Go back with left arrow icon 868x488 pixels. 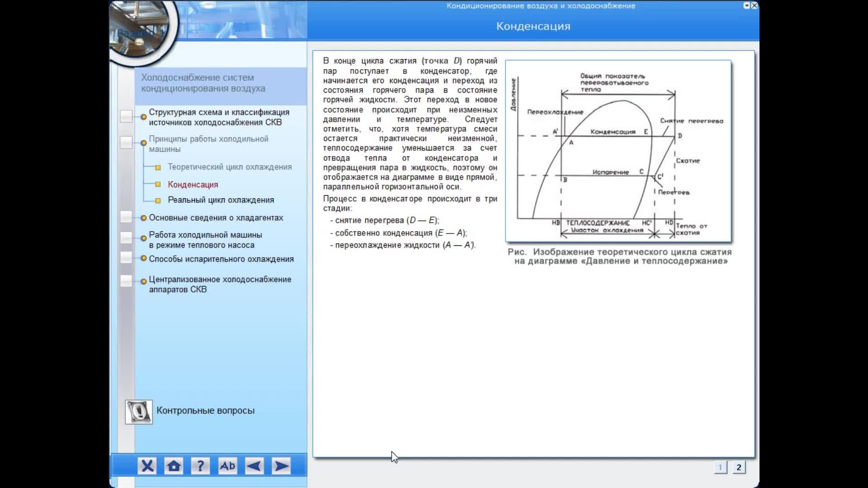tap(254, 466)
